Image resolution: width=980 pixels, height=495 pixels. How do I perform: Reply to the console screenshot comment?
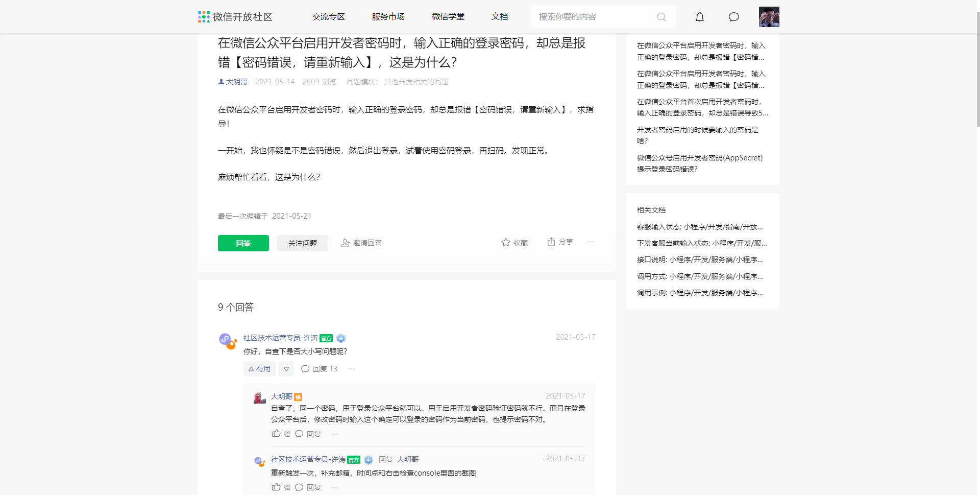click(x=299, y=487)
